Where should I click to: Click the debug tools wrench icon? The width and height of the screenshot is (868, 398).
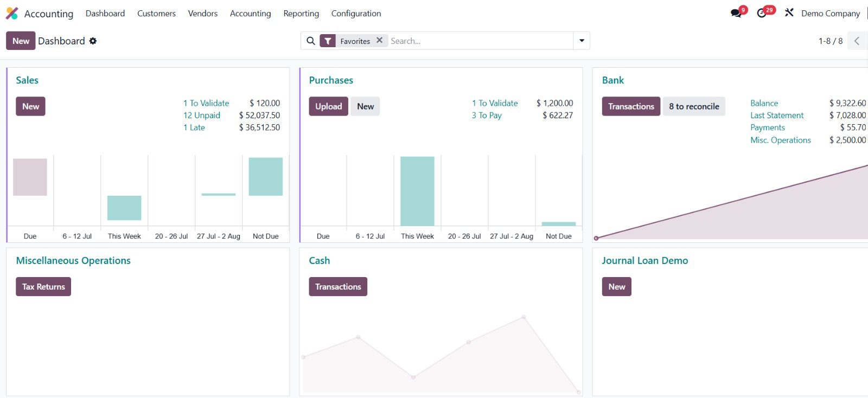pyautogui.click(x=789, y=13)
